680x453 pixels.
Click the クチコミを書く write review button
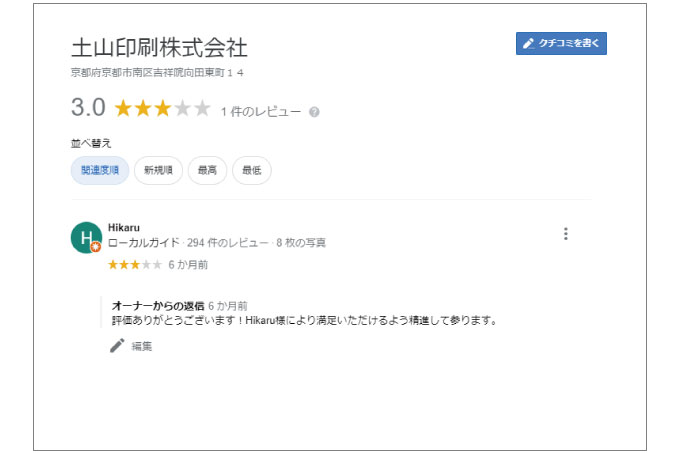point(561,43)
